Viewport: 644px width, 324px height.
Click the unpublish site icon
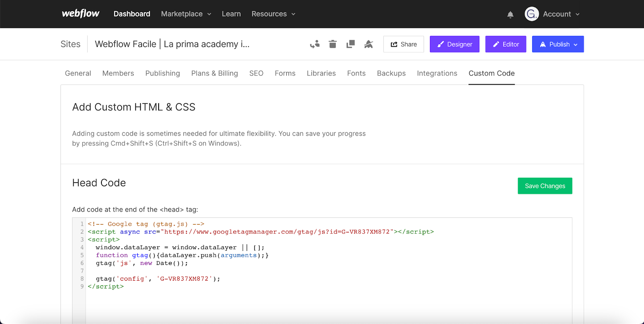coord(369,44)
